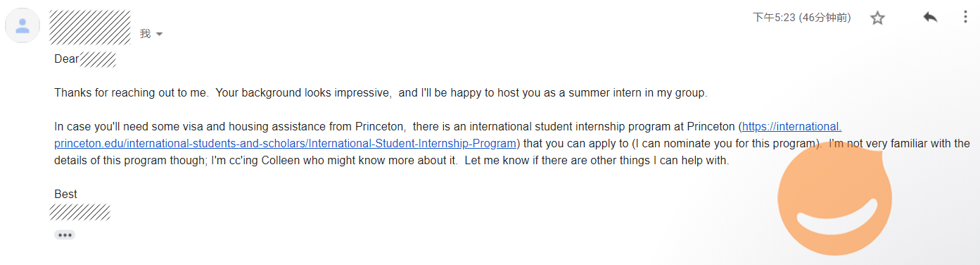Click the sender's profile avatar
The height and width of the screenshot is (265, 980).
tap(23, 26)
